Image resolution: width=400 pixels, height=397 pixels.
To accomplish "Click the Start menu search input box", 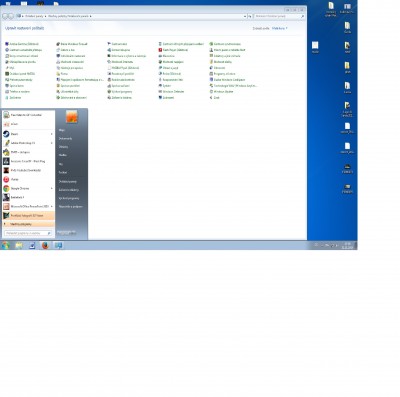I will click(28, 233).
